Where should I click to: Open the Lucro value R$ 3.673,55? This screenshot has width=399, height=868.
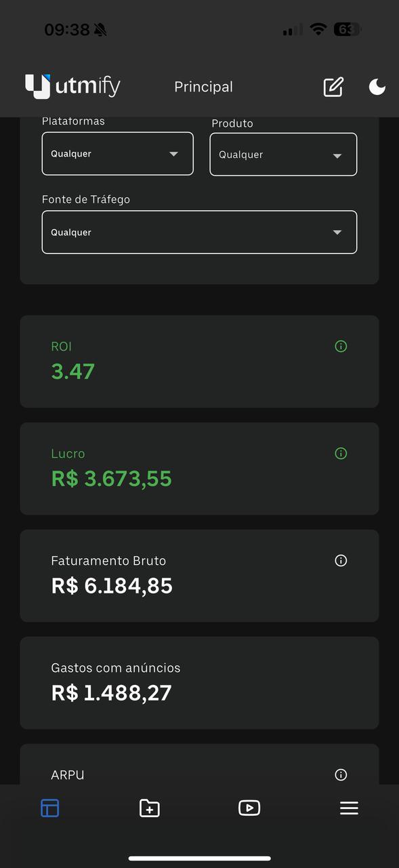[111, 478]
